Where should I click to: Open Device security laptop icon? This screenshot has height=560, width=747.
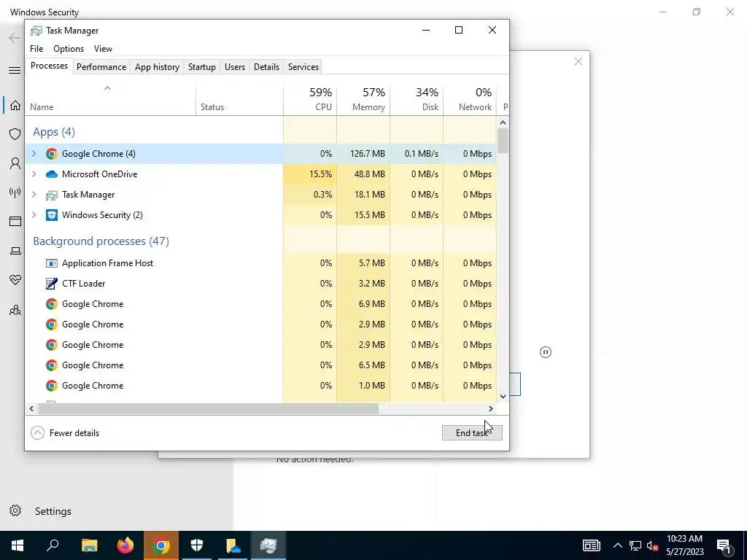point(15,251)
